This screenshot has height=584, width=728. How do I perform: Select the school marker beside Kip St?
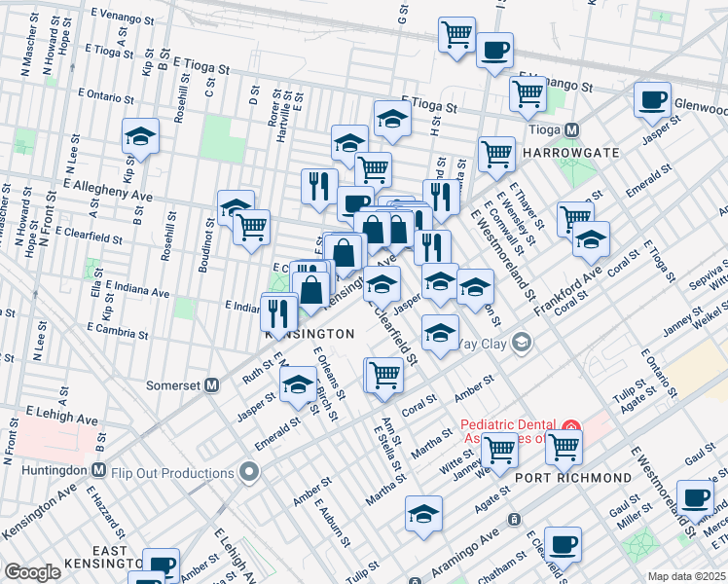pyautogui.click(x=141, y=138)
